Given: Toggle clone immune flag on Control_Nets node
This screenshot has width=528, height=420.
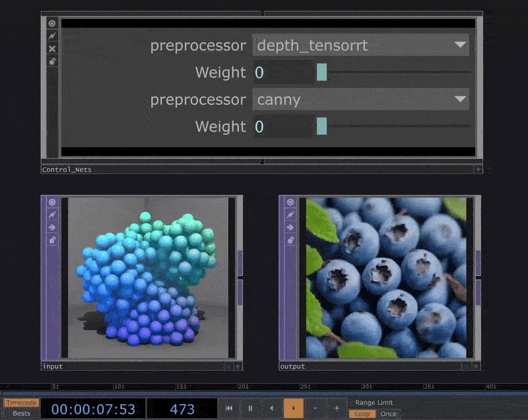Looking at the screenshot, I should click(52, 36).
